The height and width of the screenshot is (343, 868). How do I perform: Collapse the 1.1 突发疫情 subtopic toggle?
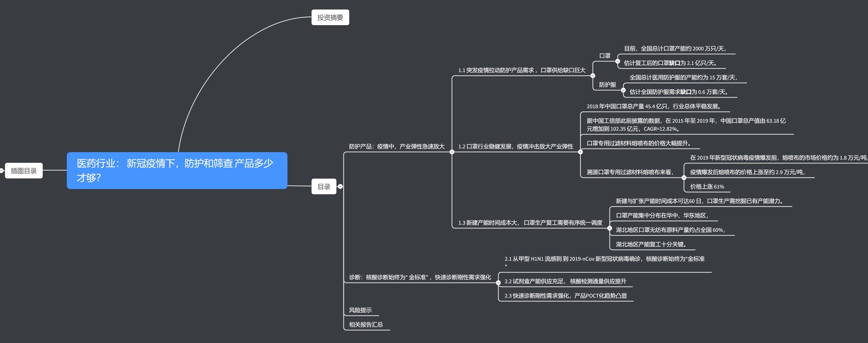tap(593, 76)
